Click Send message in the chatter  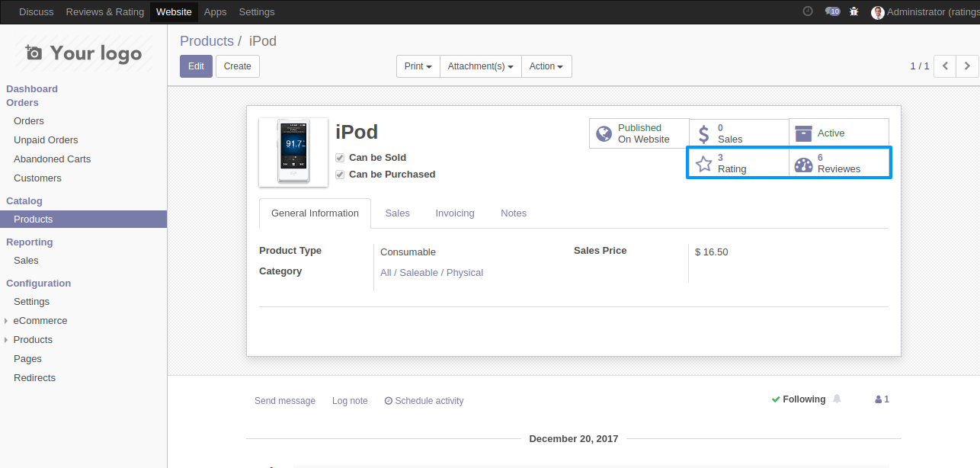(285, 401)
